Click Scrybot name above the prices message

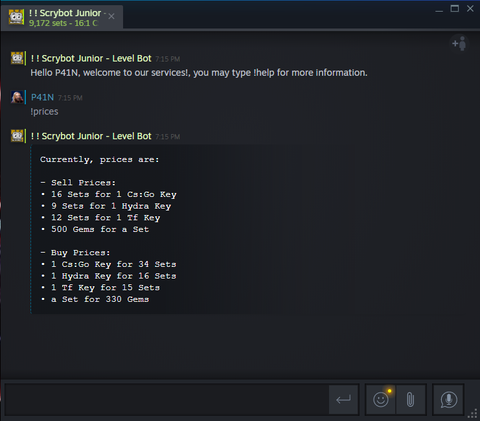(x=91, y=136)
